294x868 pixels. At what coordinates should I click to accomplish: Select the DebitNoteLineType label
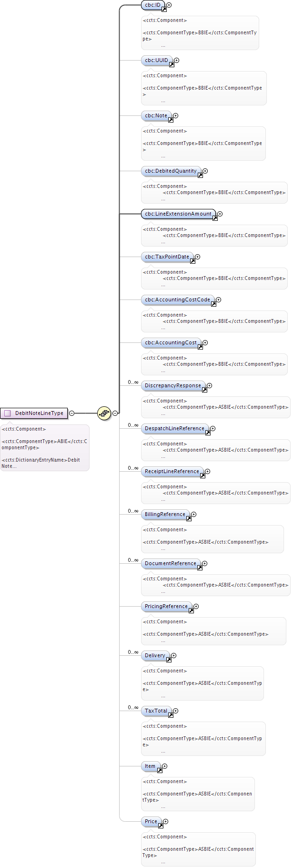point(39,413)
